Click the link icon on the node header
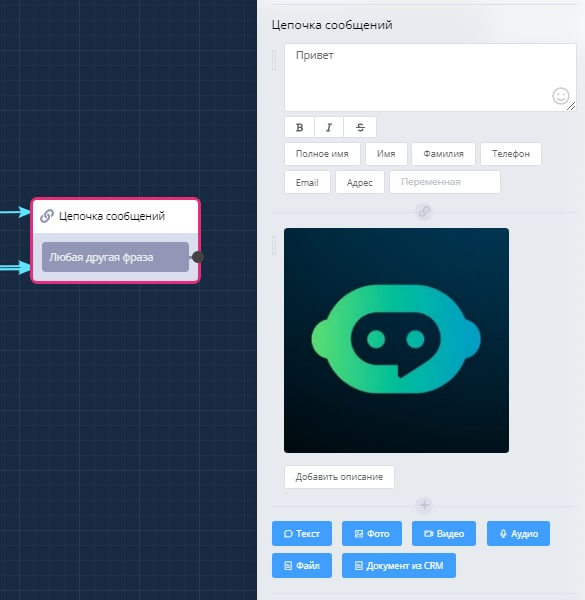Screen dimensions: 585x600 pos(47,216)
